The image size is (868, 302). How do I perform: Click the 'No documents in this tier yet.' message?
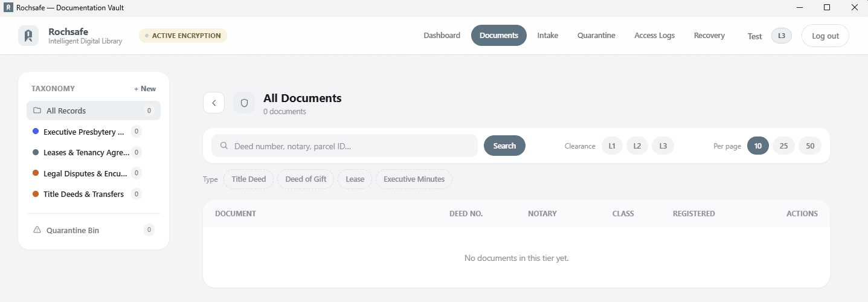(516, 258)
